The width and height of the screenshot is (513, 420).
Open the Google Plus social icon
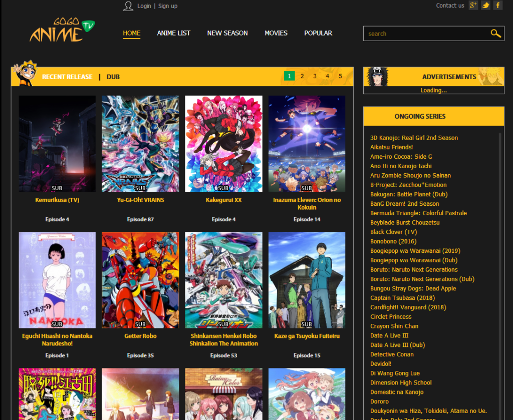click(x=473, y=5)
